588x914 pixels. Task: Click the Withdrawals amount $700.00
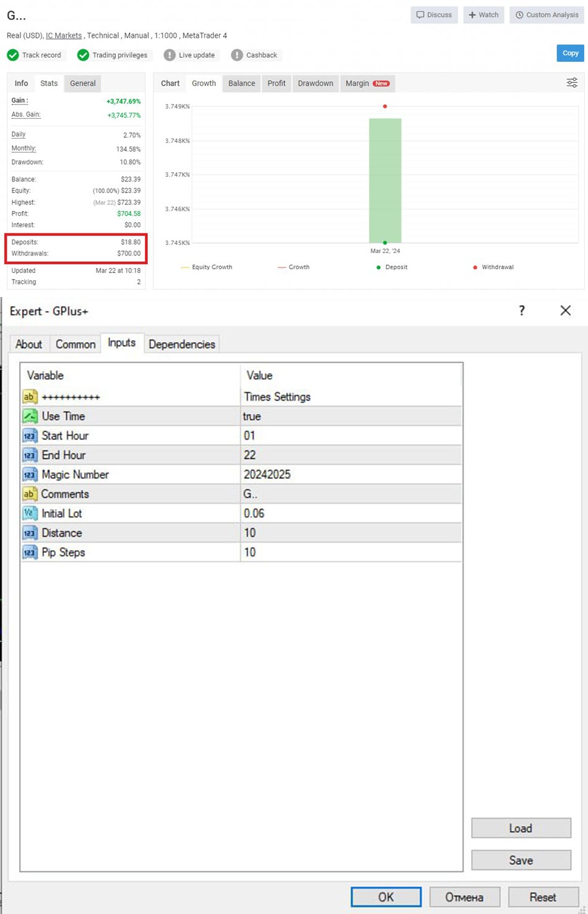tap(129, 254)
